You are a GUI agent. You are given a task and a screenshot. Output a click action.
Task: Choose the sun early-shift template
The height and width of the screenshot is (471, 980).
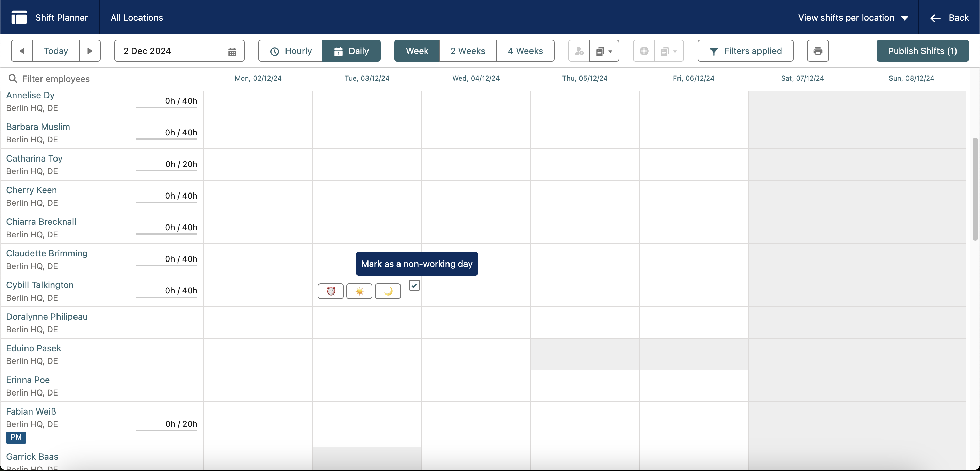[x=359, y=291]
